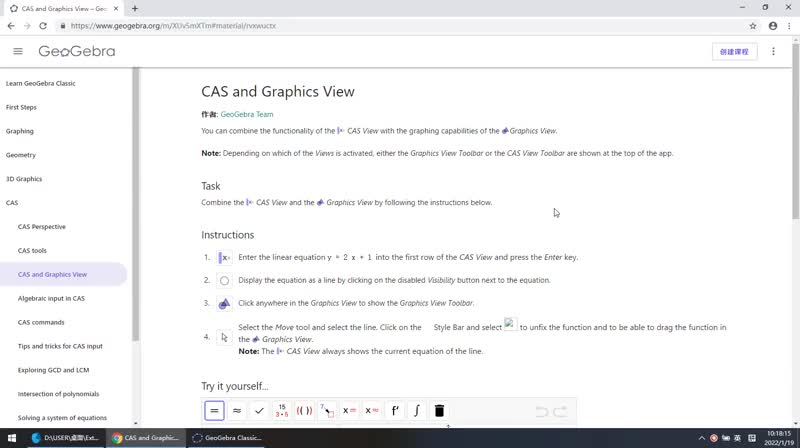
Task: Open CAS commands page
Action: pos(41,322)
